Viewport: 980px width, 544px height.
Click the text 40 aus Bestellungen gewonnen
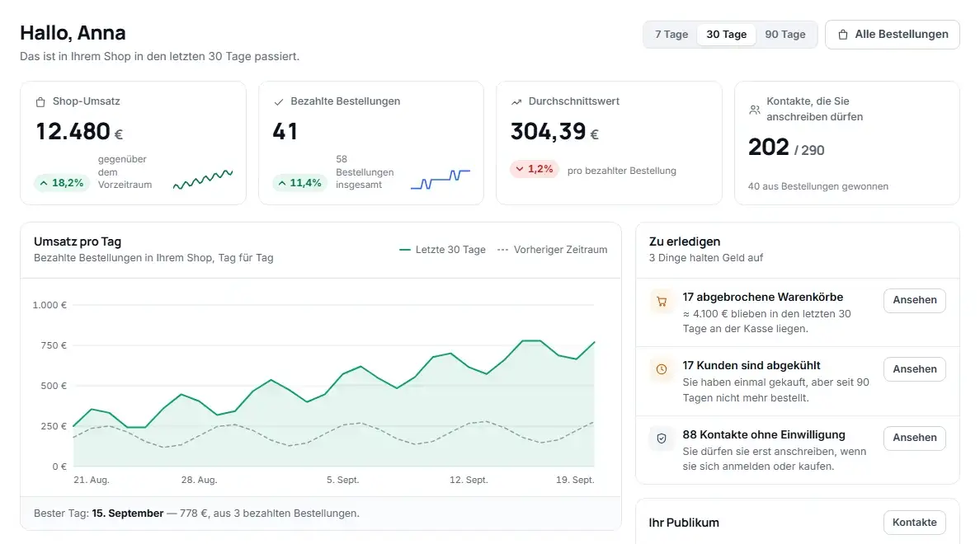pyautogui.click(x=818, y=186)
